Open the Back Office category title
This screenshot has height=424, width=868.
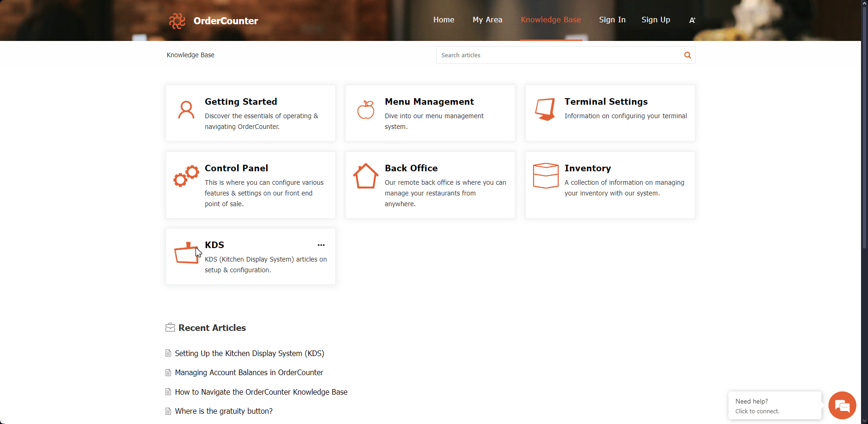[x=411, y=168]
